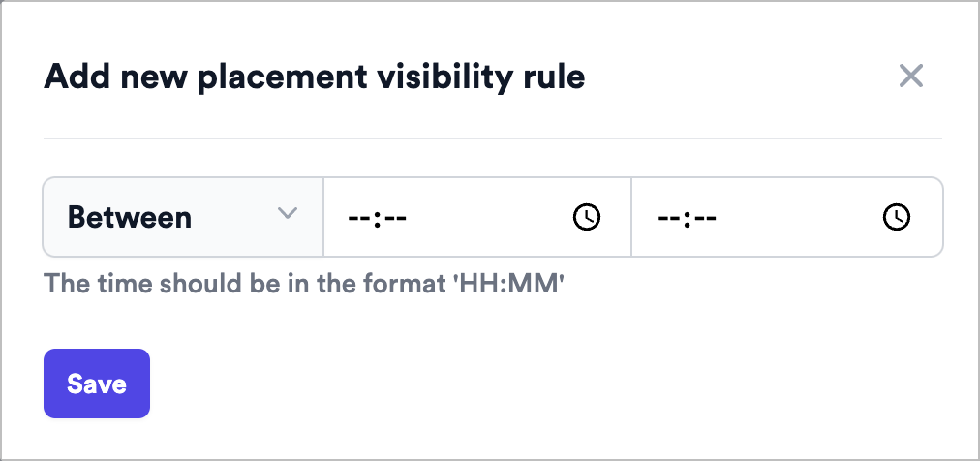Open the time picker via second clock icon
The width and height of the screenshot is (980, 461).
pyautogui.click(x=897, y=217)
